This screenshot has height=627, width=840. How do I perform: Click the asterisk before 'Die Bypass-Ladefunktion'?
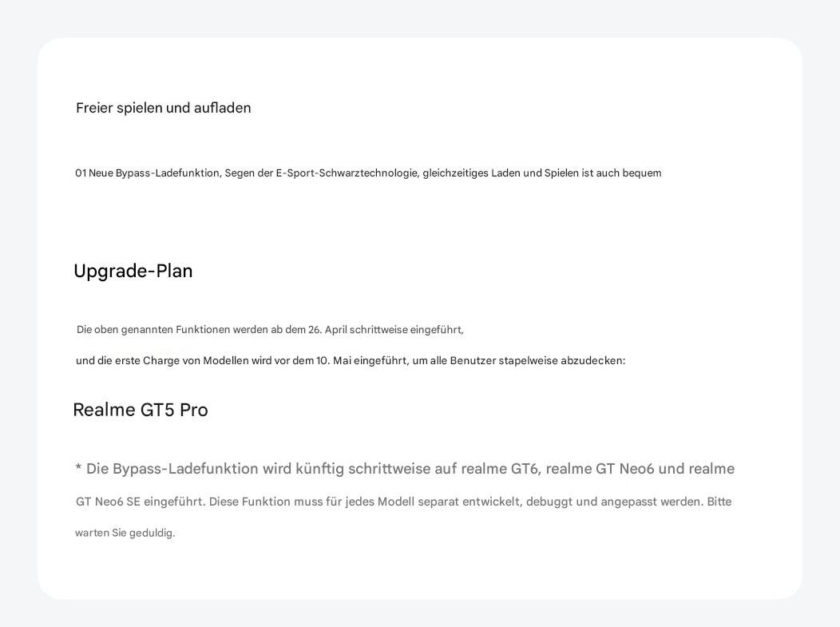(x=79, y=469)
